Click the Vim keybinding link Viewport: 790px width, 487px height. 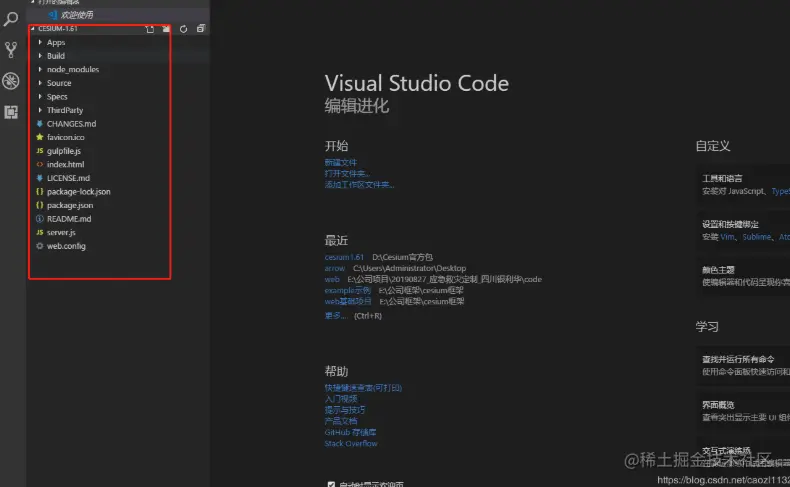tap(727, 237)
